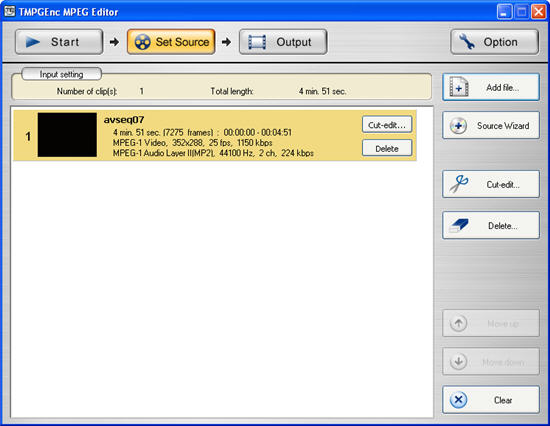Click the blue play arrow on Start
This screenshot has width=550, height=426.
pyautogui.click(x=33, y=42)
